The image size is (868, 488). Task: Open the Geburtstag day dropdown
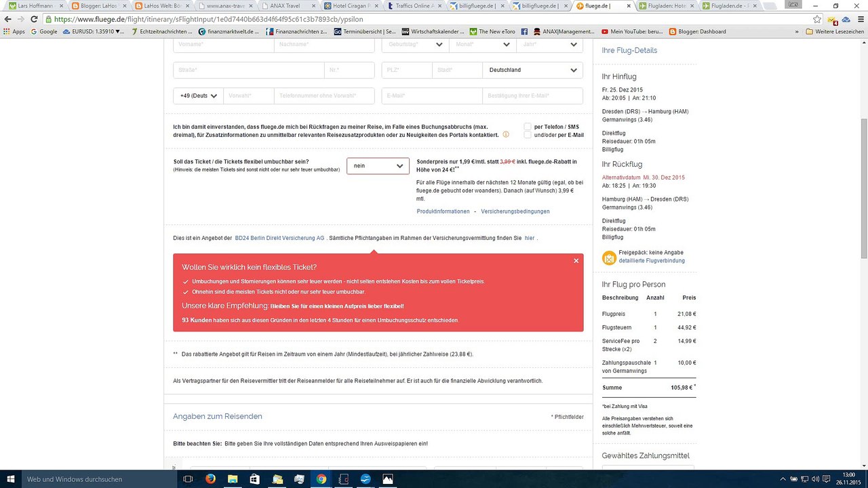coord(414,45)
